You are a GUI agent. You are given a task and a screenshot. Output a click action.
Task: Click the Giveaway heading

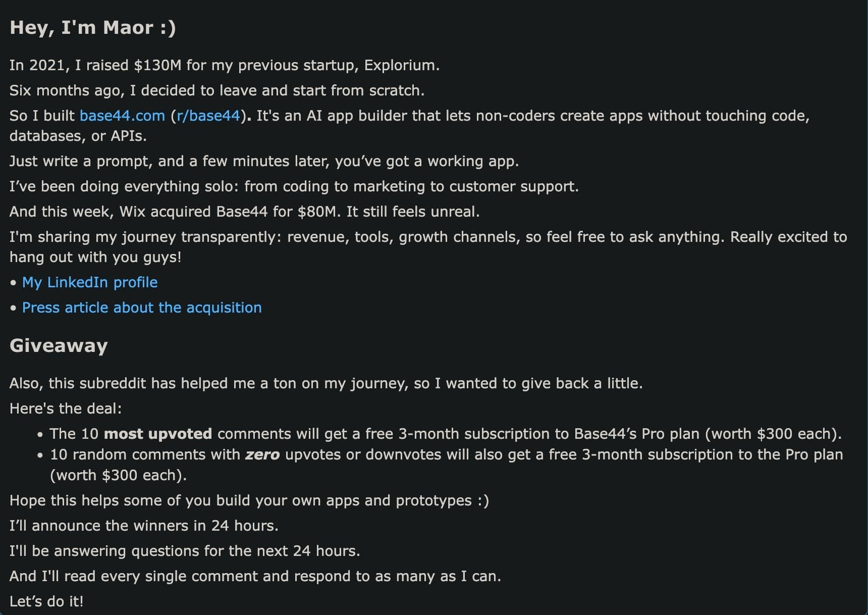point(59,345)
